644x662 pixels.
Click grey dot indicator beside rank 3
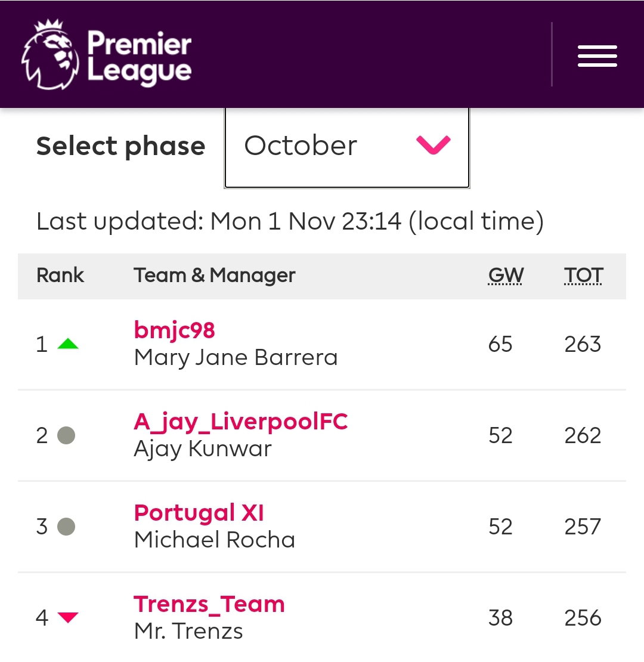pyautogui.click(x=66, y=527)
